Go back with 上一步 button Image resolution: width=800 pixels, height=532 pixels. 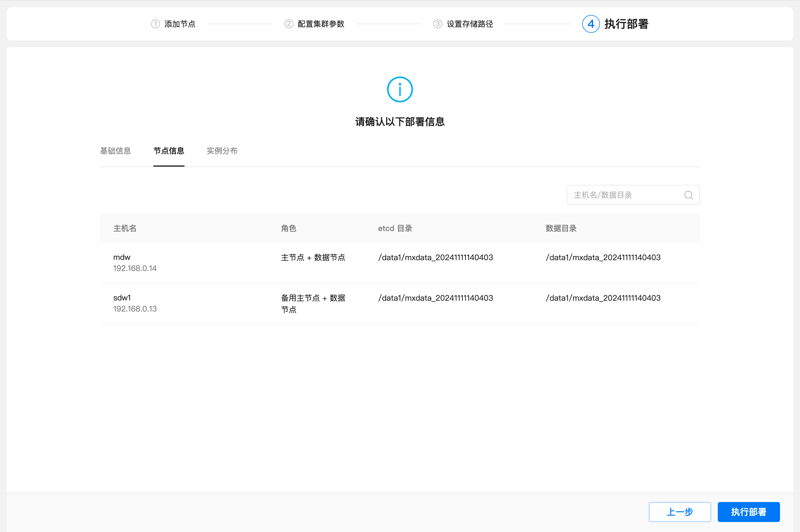pyautogui.click(x=680, y=512)
